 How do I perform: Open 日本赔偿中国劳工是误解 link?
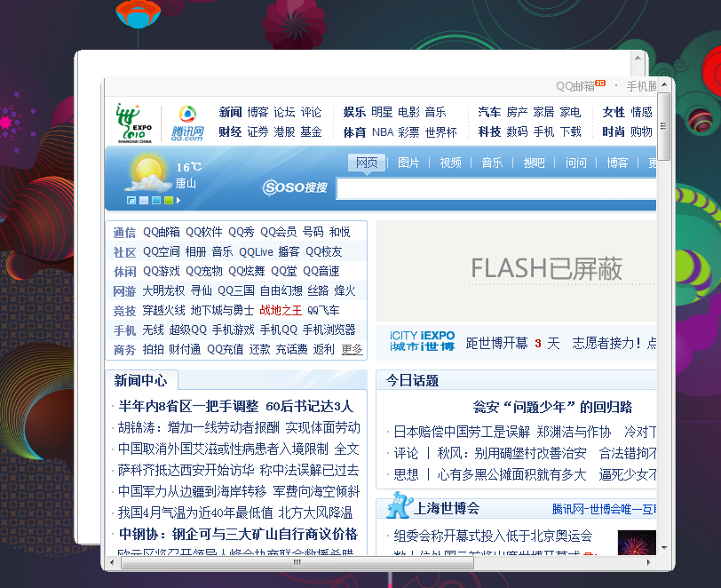click(462, 432)
